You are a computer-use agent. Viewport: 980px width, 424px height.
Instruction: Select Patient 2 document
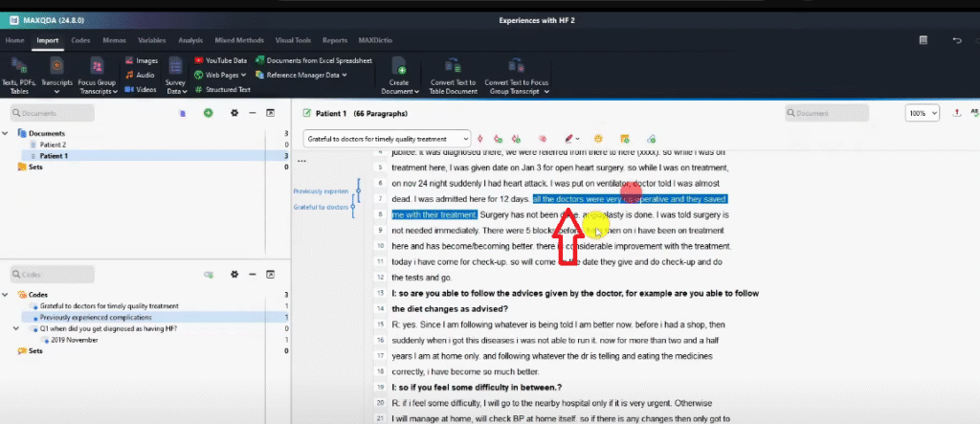click(54, 145)
